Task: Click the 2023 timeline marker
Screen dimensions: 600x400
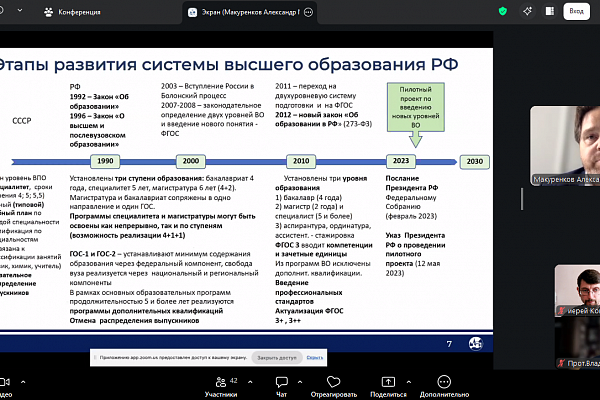Action: pos(401,161)
